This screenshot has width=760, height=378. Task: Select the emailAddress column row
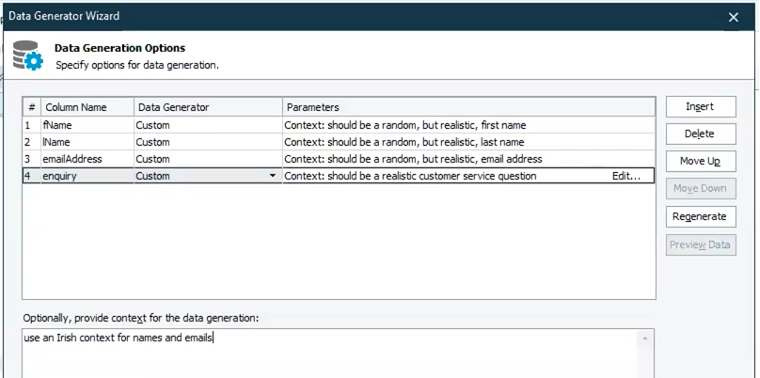coord(339,159)
